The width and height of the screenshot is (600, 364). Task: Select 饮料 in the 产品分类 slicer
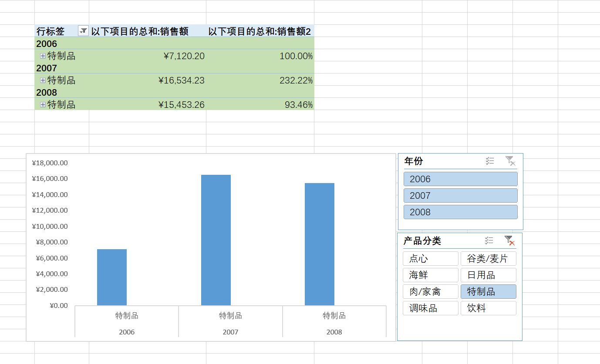point(489,308)
